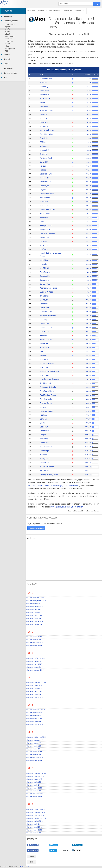The width and height of the screenshot is (102, 868).
Task: Expand the Newsletter sidebar section
Action: [x=8, y=59]
